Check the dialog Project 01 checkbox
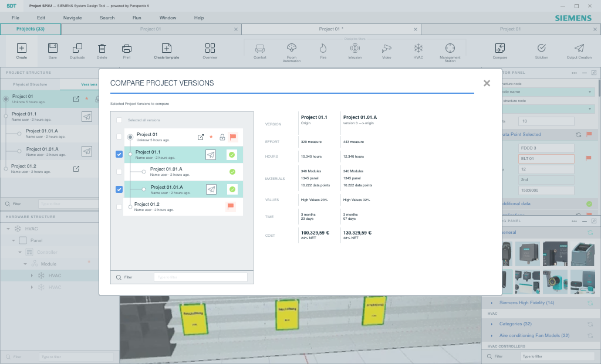The height and width of the screenshot is (364, 601). [x=119, y=137]
